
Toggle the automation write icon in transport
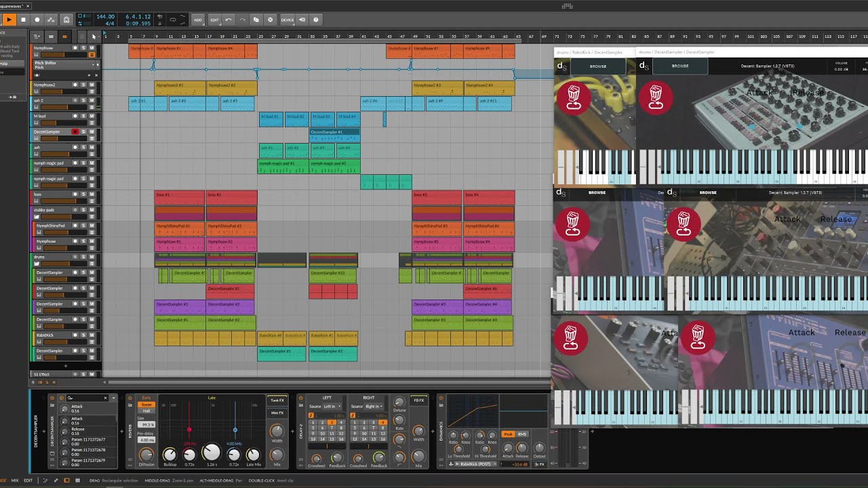[52, 20]
